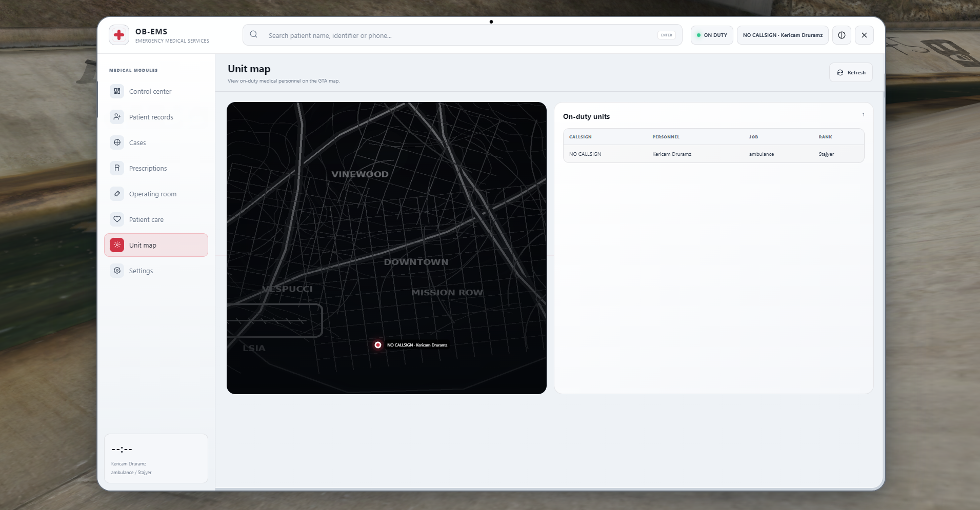
Task: Open Prescriptions via its Rx icon
Action: pyautogui.click(x=117, y=168)
